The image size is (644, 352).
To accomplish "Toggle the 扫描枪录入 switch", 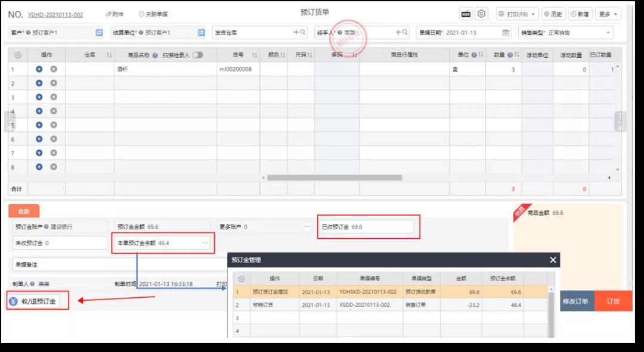I will [197, 55].
